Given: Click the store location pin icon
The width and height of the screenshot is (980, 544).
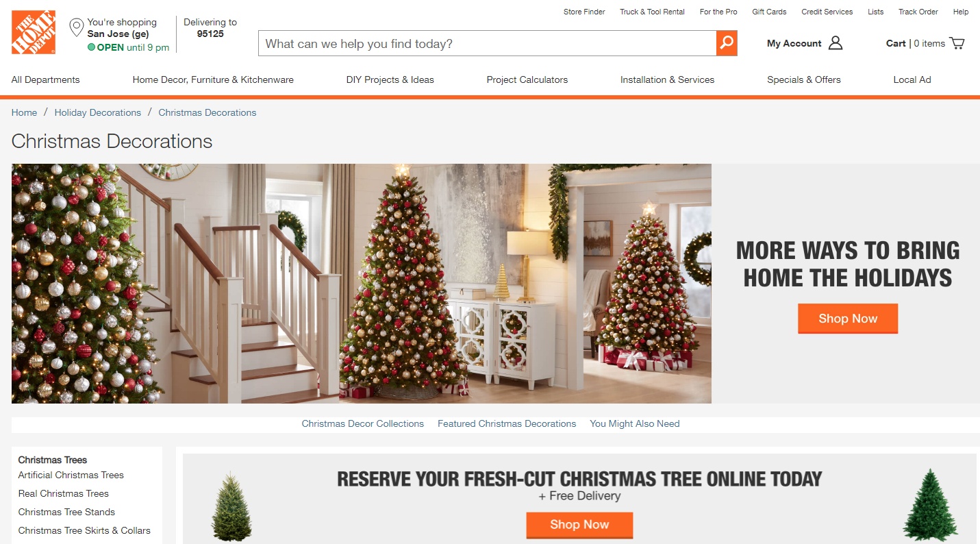Looking at the screenshot, I should [x=77, y=29].
